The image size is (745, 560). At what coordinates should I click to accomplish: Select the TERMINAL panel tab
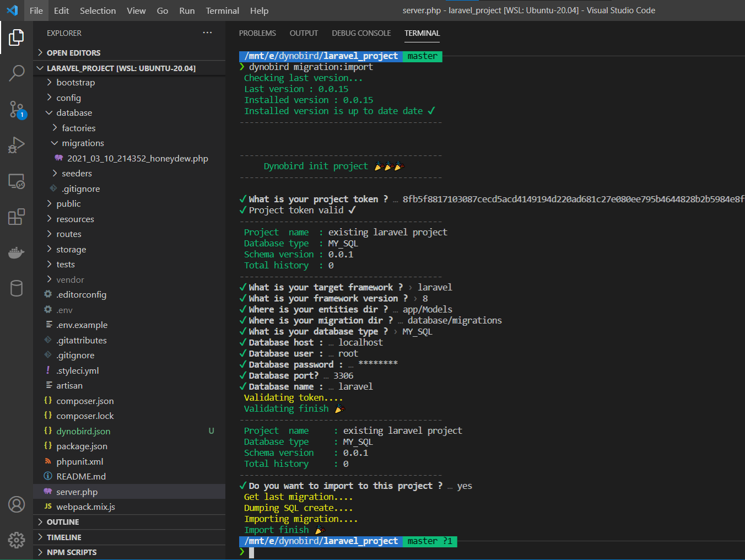422,33
